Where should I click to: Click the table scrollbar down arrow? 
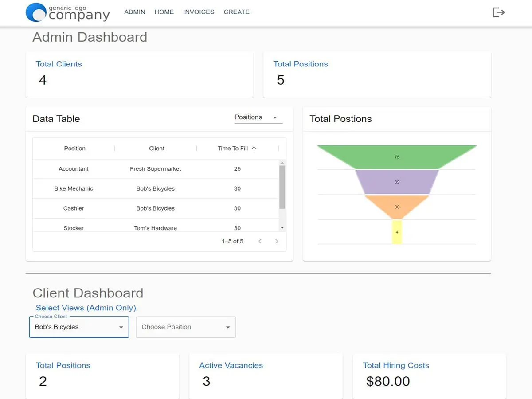point(282,228)
